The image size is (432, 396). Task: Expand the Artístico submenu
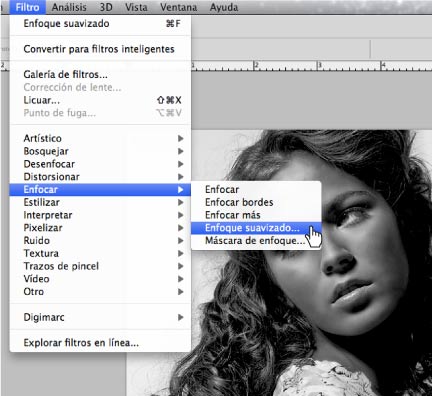(x=100, y=138)
